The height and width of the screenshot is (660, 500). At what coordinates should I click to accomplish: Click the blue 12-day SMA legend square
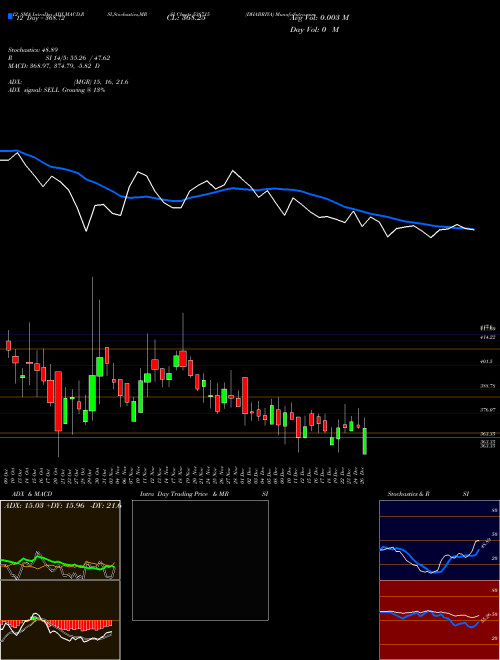pos(10,17)
